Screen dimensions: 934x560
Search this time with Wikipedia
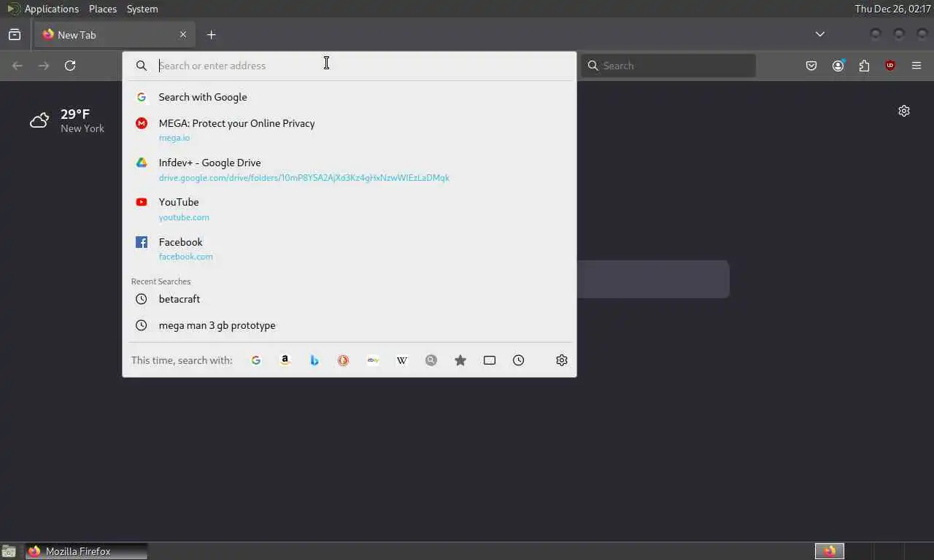click(x=402, y=360)
